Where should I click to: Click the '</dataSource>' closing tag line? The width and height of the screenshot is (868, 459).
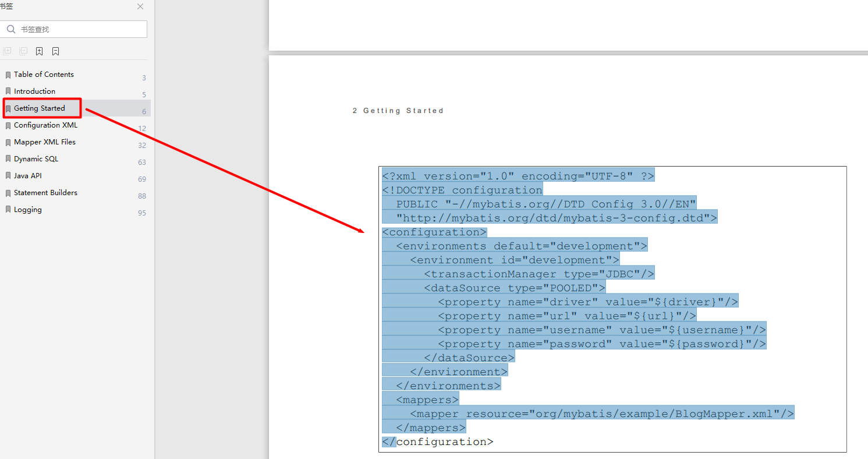(x=469, y=358)
